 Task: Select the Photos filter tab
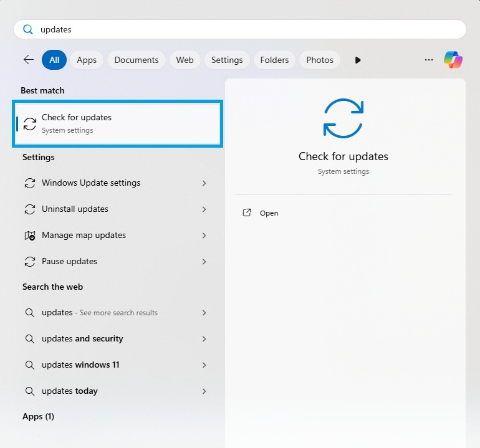point(320,60)
